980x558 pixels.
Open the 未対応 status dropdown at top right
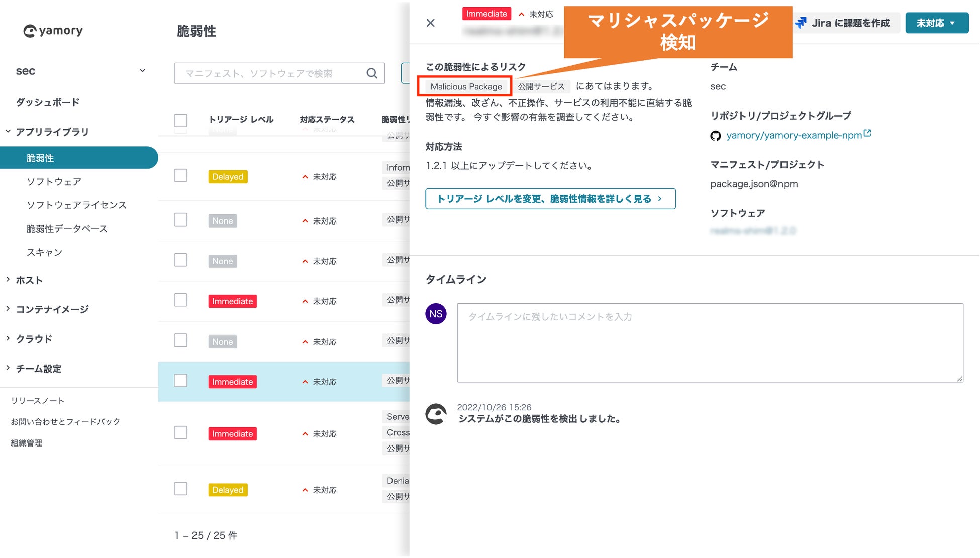coord(937,23)
